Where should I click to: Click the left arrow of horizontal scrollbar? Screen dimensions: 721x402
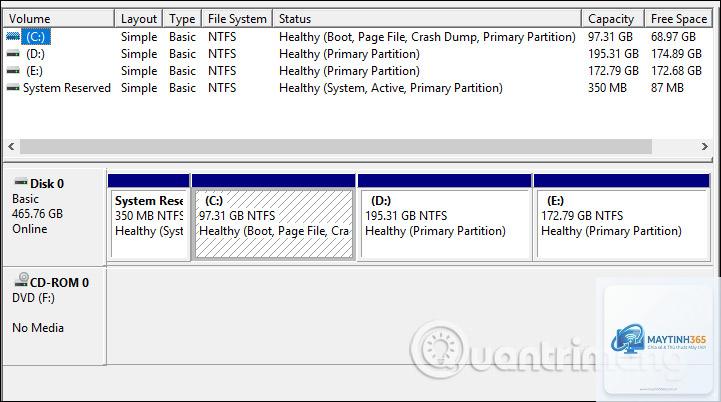pyautogui.click(x=11, y=146)
